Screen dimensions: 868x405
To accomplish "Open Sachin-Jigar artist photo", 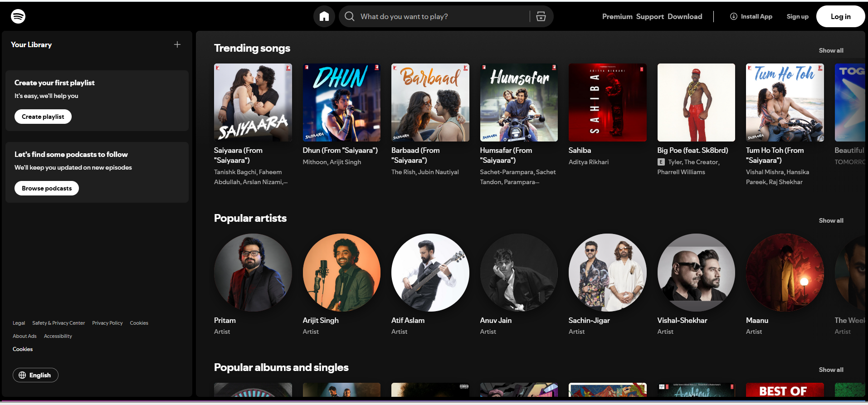I will coord(608,273).
